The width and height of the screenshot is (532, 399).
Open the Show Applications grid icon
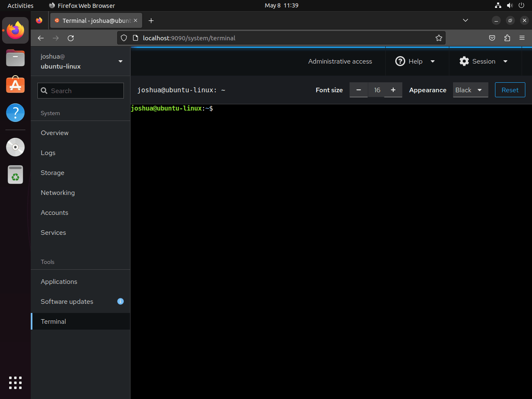[x=15, y=383]
